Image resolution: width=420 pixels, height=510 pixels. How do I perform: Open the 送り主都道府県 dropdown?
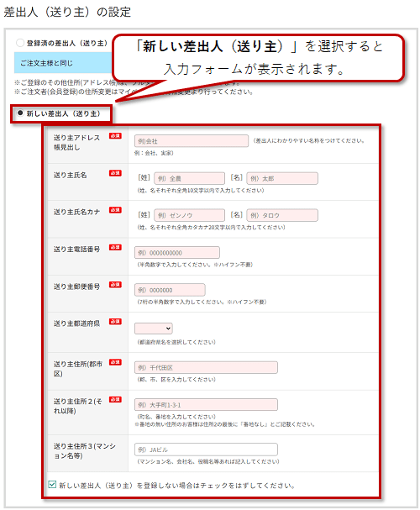tap(154, 329)
